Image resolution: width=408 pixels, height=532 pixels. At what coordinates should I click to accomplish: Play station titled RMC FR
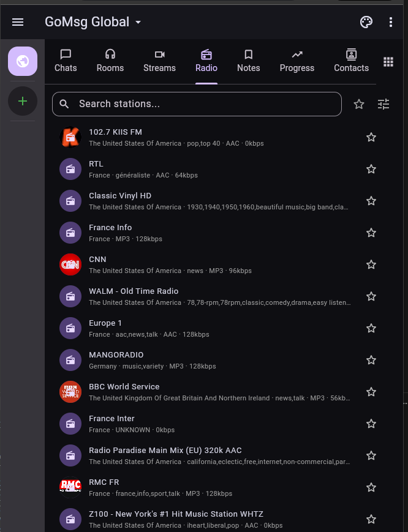pyautogui.click(x=104, y=482)
